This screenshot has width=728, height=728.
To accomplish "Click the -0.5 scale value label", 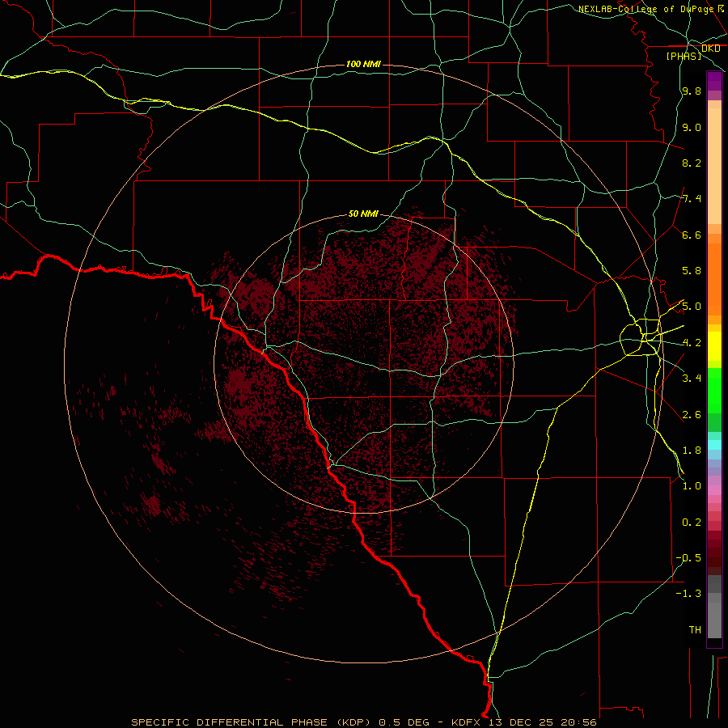I will point(688,558).
